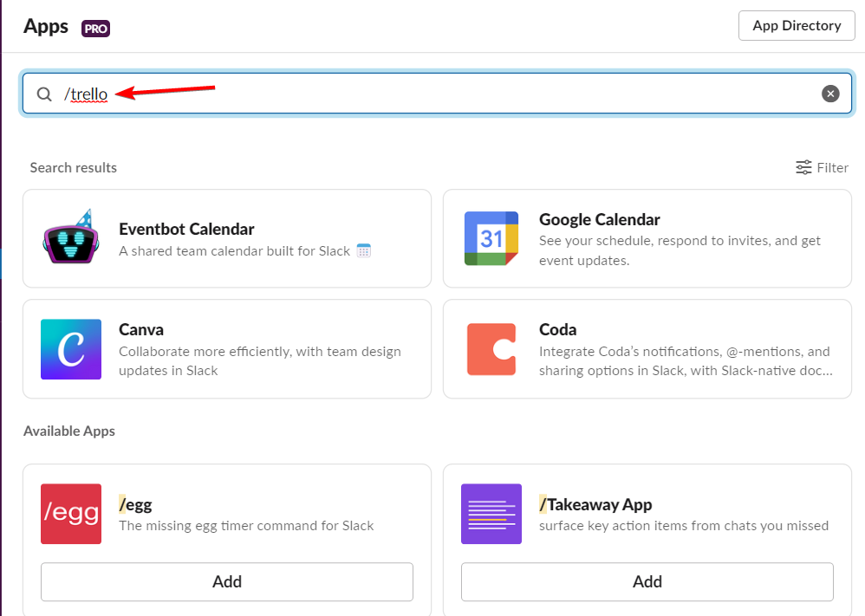Open Eventbot Calendar robot icon
The image size is (865, 616).
[71, 237]
